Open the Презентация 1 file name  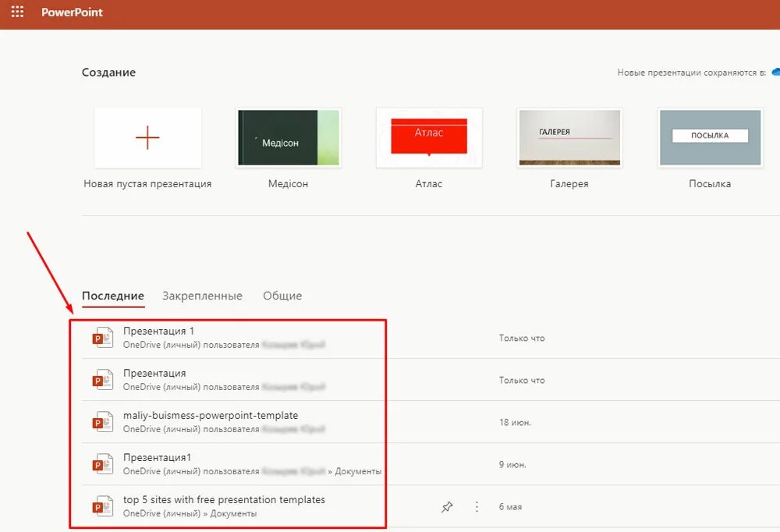pos(158,331)
